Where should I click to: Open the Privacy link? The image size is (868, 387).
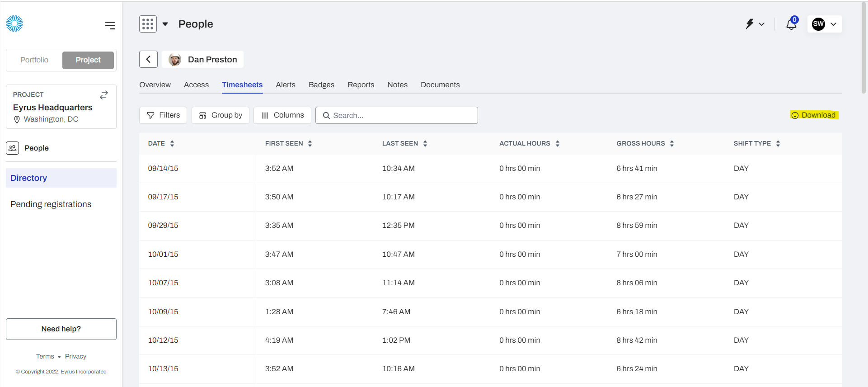[75, 356]
